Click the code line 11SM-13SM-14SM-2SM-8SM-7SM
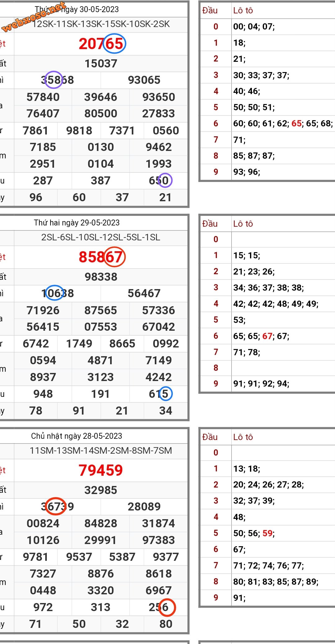The image size is (335, 644). [x=101, y=451]
